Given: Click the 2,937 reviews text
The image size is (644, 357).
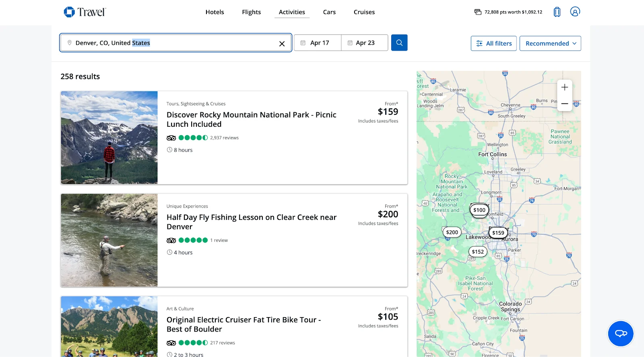Looking at the screenshot, I should click(224, 138).
